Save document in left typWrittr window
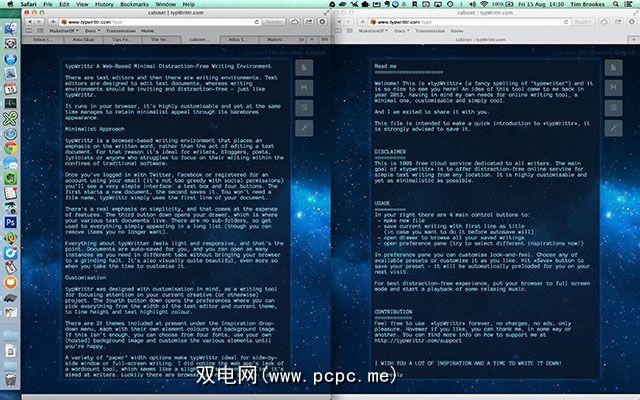 coord(304,88)
